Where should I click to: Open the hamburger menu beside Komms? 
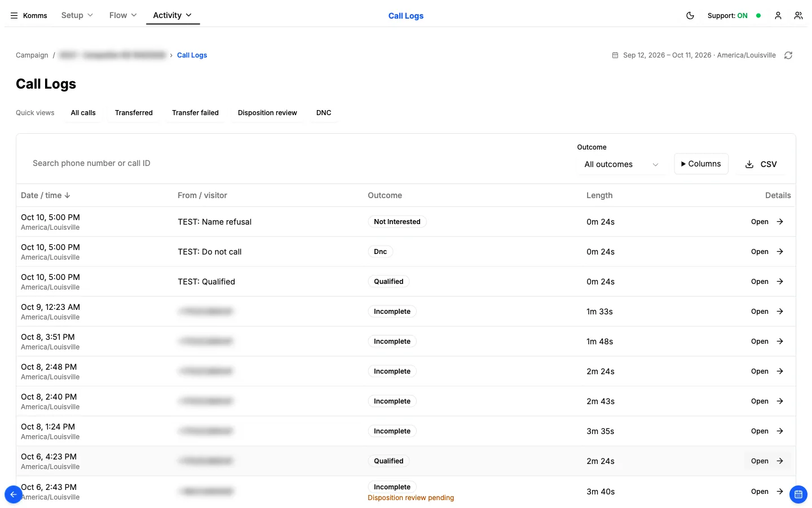(14, 16)
